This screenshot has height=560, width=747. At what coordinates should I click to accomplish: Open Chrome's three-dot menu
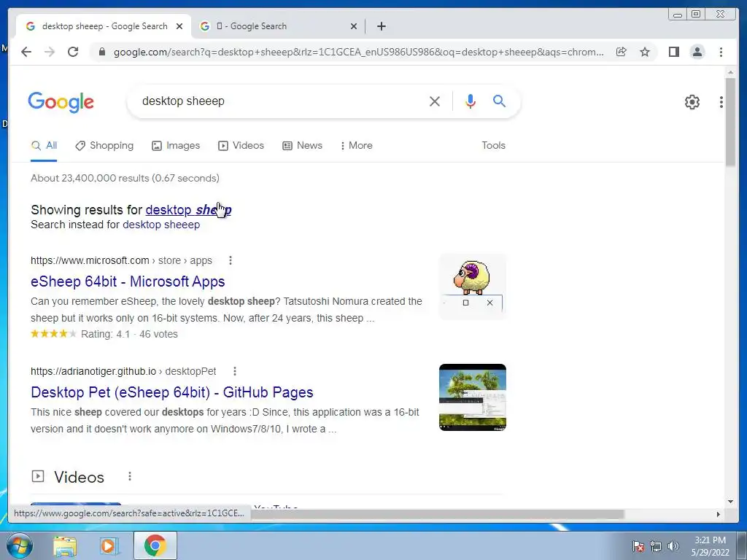click(x=721, y=52)
